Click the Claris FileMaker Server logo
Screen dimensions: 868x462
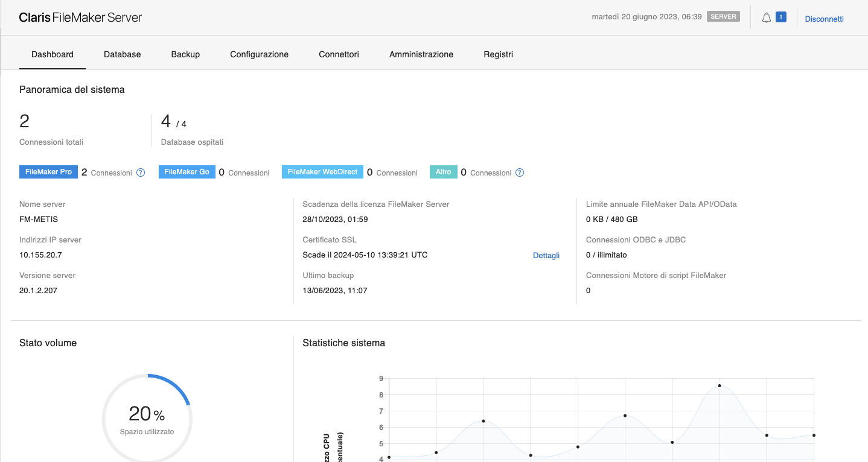click(x=80, y=17)
